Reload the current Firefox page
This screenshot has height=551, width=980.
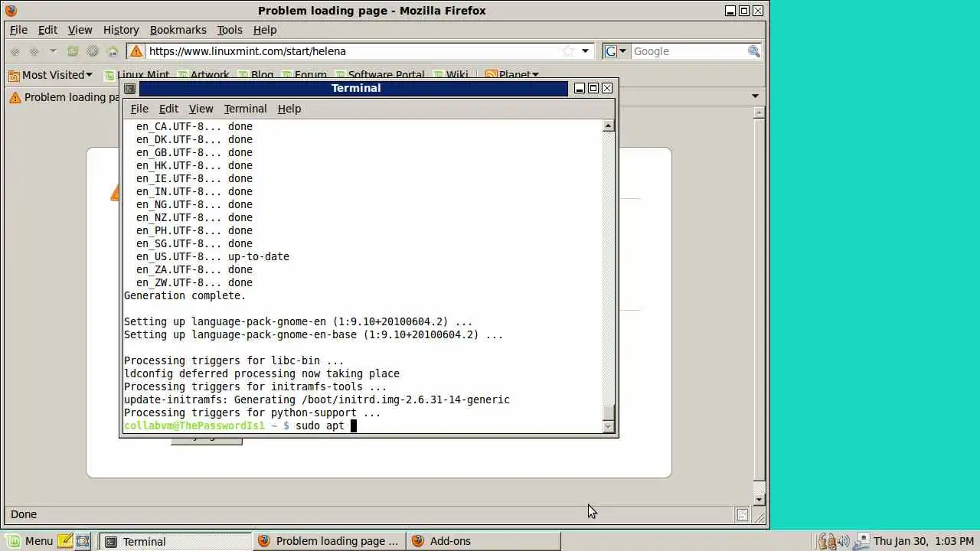tap(73, 51)
